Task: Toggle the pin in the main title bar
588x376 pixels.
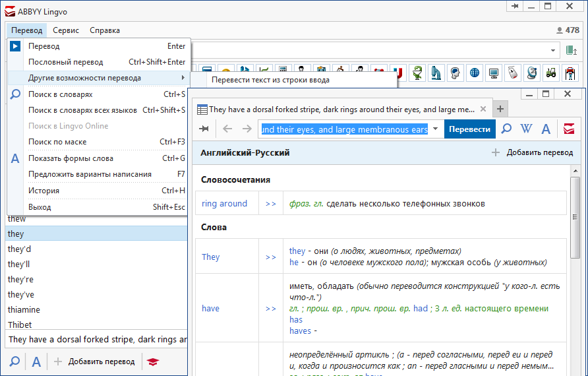Action: coord(514,6)
